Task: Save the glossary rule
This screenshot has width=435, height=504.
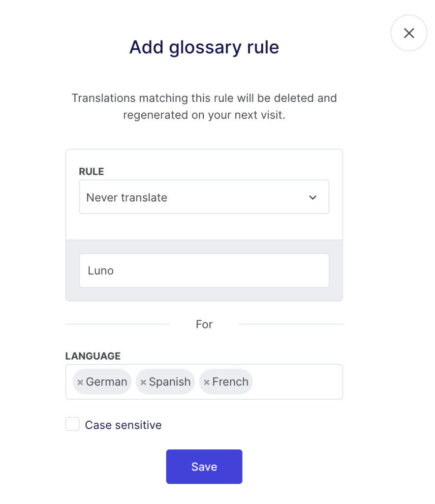Action: click(204, 467)
